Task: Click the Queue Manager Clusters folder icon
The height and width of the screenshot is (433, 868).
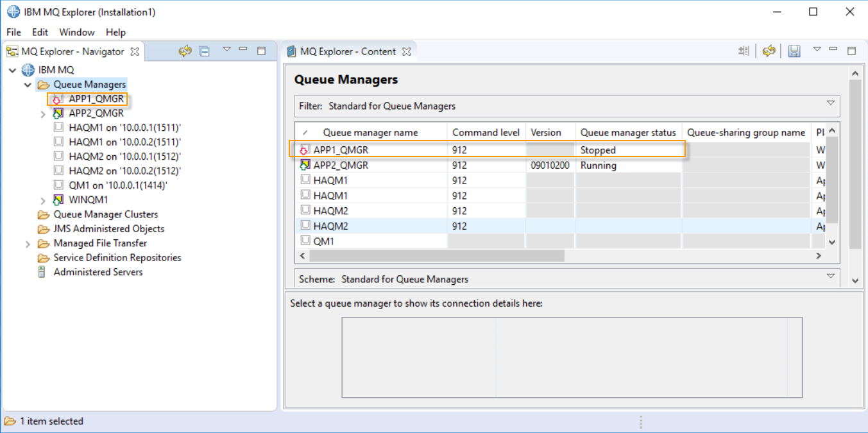Action: click(x=44, y=214)
